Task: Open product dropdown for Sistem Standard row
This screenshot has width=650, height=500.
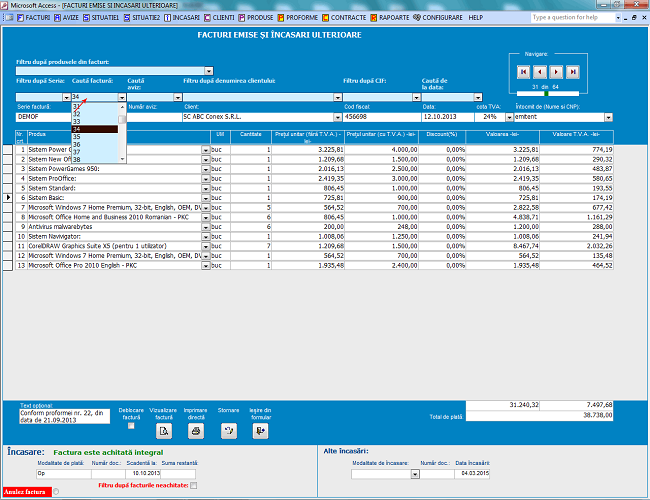Action: pyautogui.click(x=206, y=189)
